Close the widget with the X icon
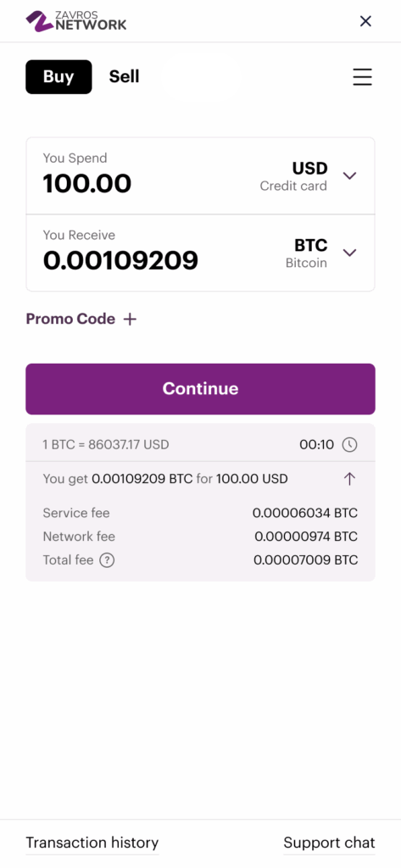Viewport: 401px width, 868px height. 365,21
